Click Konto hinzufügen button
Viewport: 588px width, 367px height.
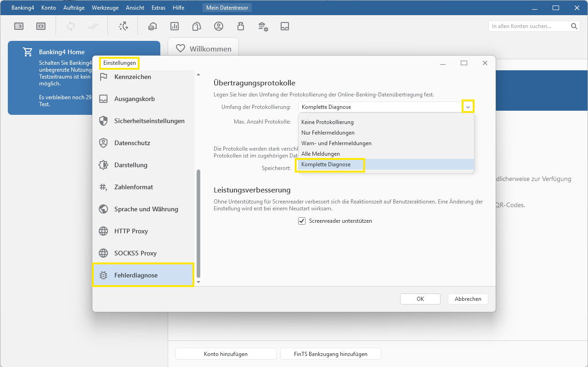[x=226, y=354]
